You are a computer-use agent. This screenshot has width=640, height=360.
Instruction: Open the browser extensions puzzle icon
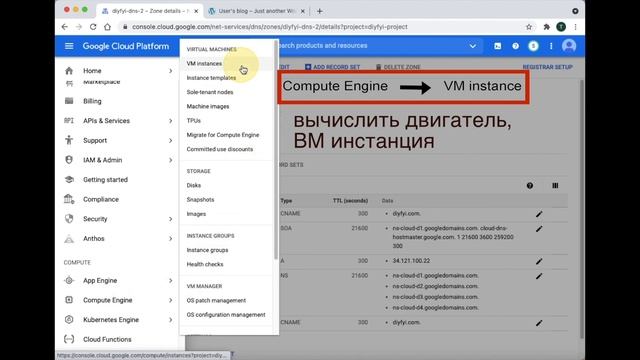click(547, 27)
